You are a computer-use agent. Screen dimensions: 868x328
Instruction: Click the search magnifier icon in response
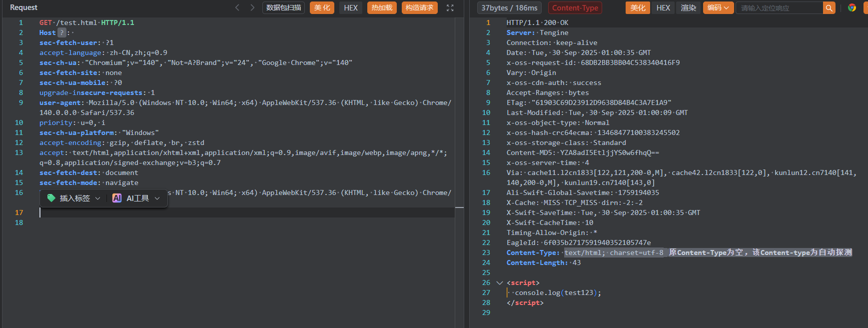coord(829,8)
